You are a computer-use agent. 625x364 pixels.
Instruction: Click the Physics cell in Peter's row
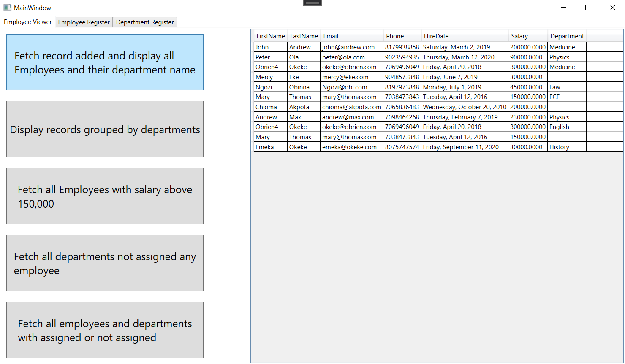pyautogui.click(x=567, y=57)
